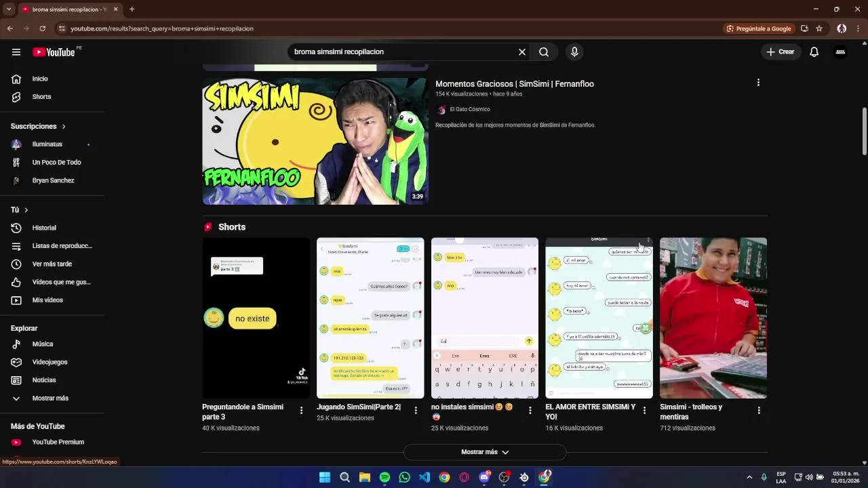868x488 pixels.
Task: Open the browser three-dot menu
Action: [859, 28]
